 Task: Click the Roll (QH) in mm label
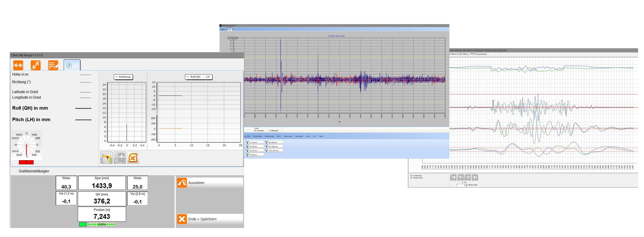tap(30, 108)
